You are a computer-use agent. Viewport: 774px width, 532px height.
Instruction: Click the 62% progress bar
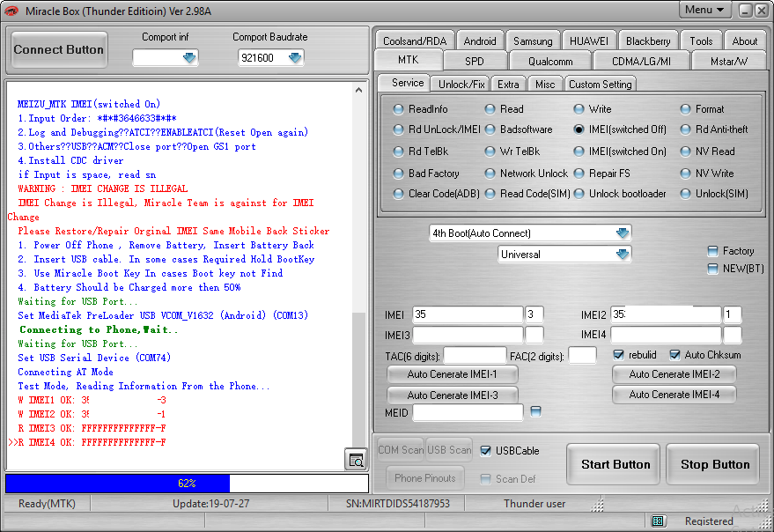[187, 483]
